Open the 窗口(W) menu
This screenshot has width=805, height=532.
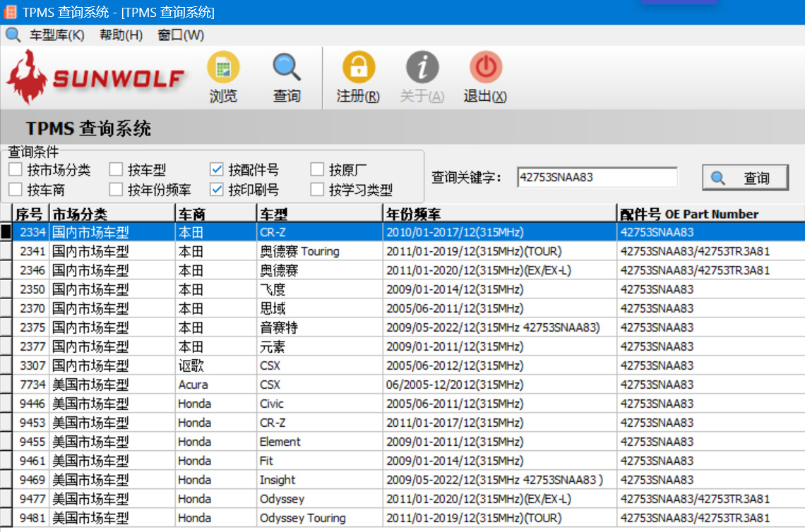tap(181, 35)
